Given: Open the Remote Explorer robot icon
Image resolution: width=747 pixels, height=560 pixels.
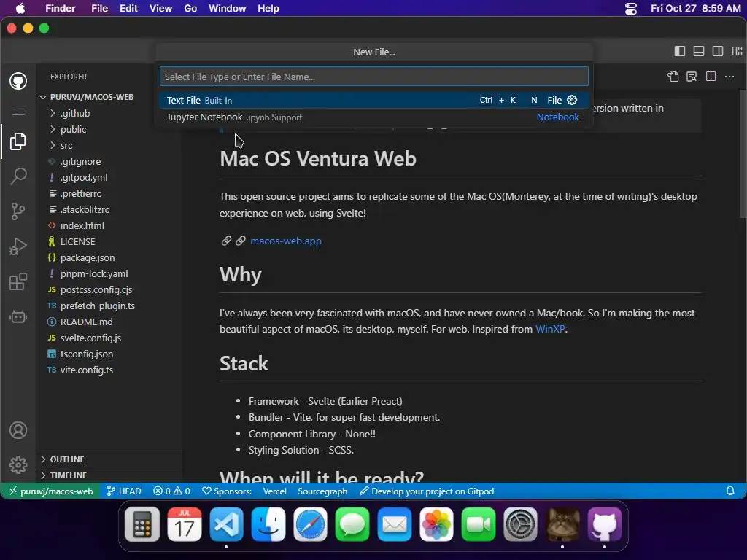Looking at the screenshot, I should 18,316.
